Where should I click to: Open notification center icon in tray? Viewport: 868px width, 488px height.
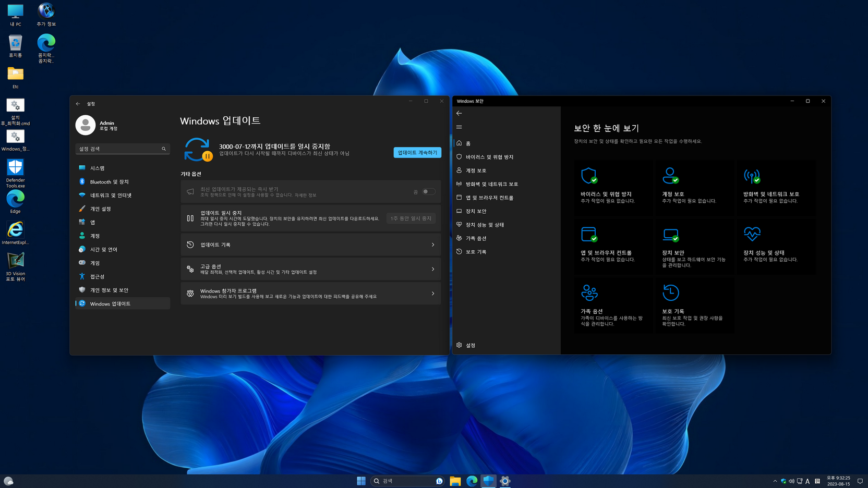pos(860,481)
